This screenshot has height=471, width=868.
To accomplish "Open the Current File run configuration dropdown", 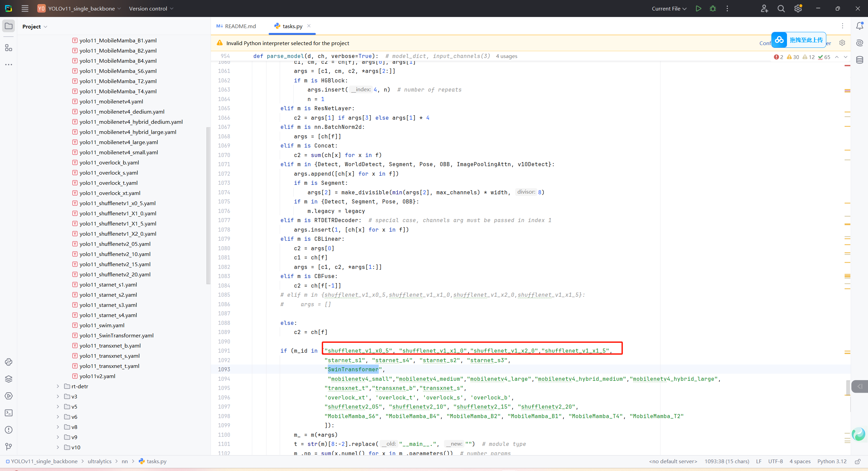I will [669, 8].
